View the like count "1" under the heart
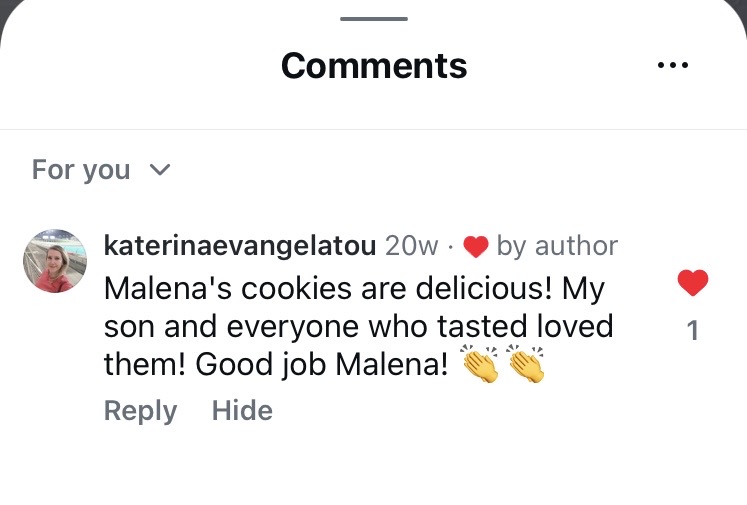Image resolution: width=747 pixels, height=505 pixels. click(x=692, y=331)
